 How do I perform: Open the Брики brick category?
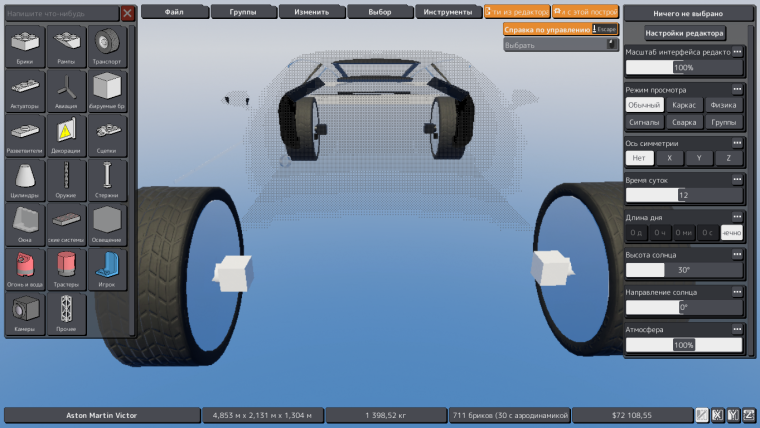point(25,47)
